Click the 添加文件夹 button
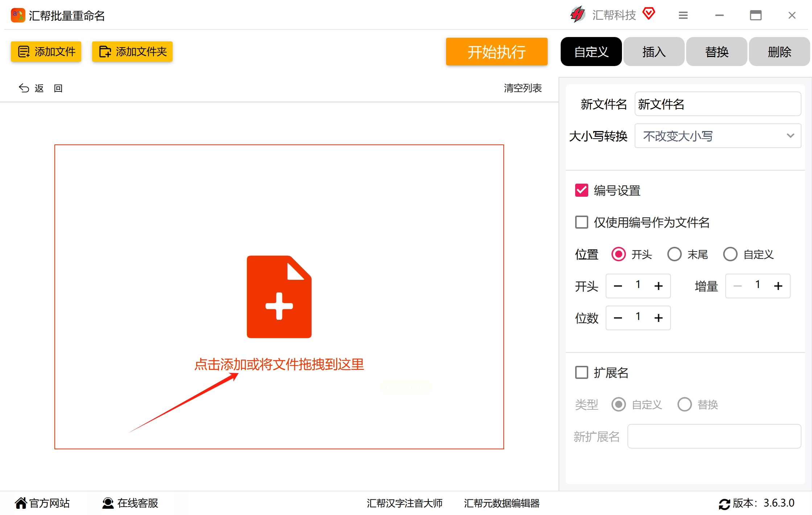The height and width of the screenshot is (515, 812). click(x=132, y=52)
